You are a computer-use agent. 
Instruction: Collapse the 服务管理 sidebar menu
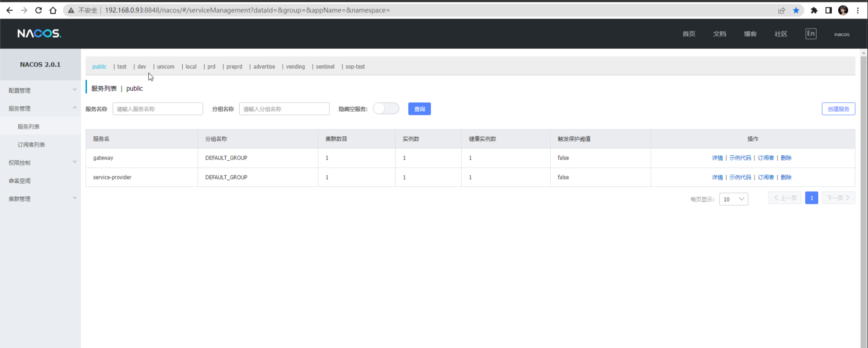[40, 109]
